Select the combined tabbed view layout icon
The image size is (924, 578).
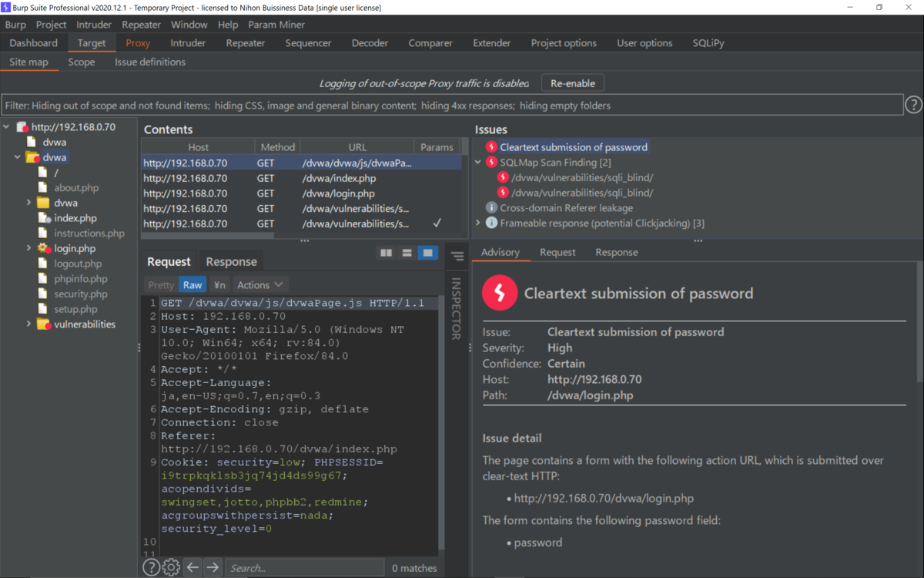pyautogui.click(x=427, y=253)
